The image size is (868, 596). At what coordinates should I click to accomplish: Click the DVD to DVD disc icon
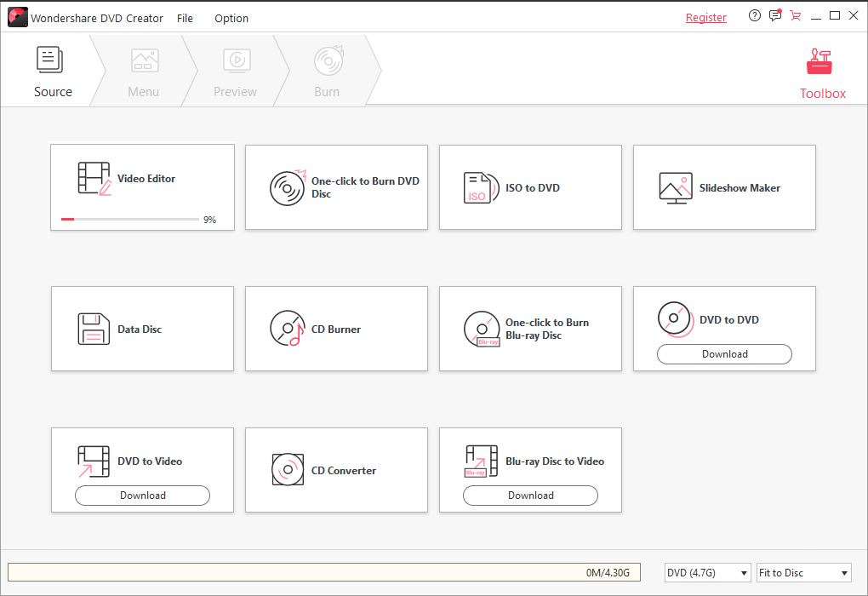pos(676,319)
